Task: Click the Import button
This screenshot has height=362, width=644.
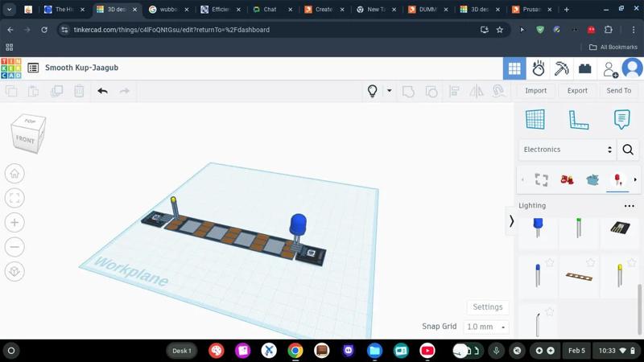Action: (x=535, y=91)
